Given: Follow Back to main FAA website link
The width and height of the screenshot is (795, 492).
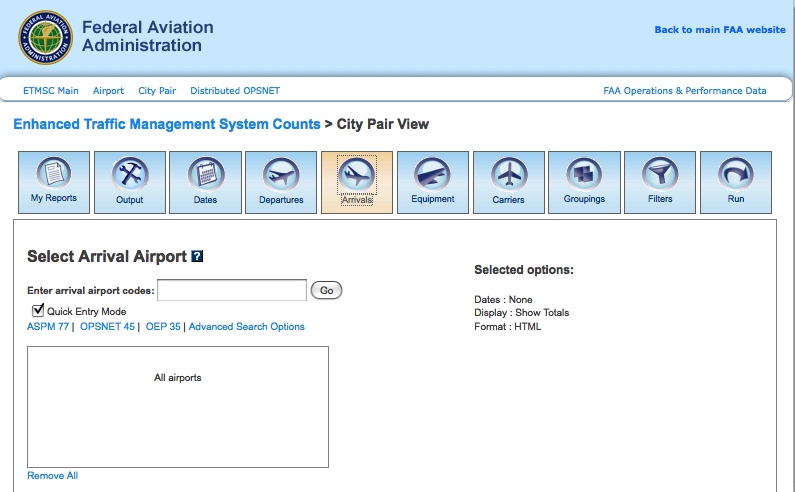Looking at the screenshot, I should point(720,30).
